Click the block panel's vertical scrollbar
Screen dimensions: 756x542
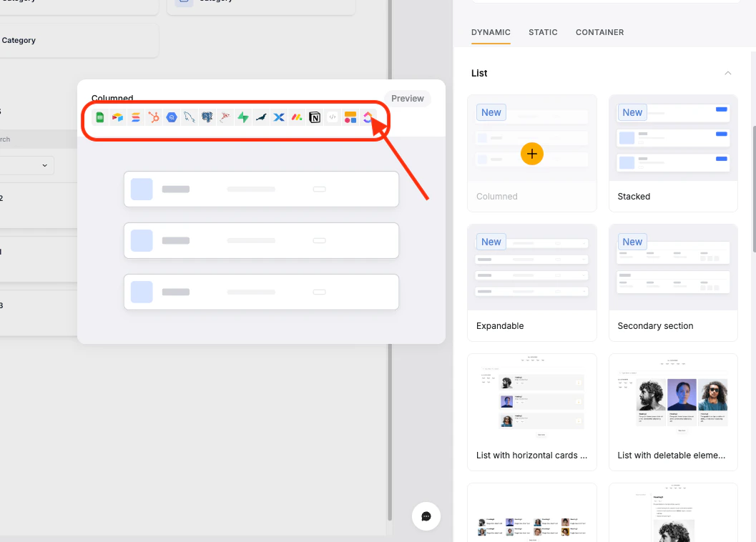pyautogui.click(x=754, y=189)
